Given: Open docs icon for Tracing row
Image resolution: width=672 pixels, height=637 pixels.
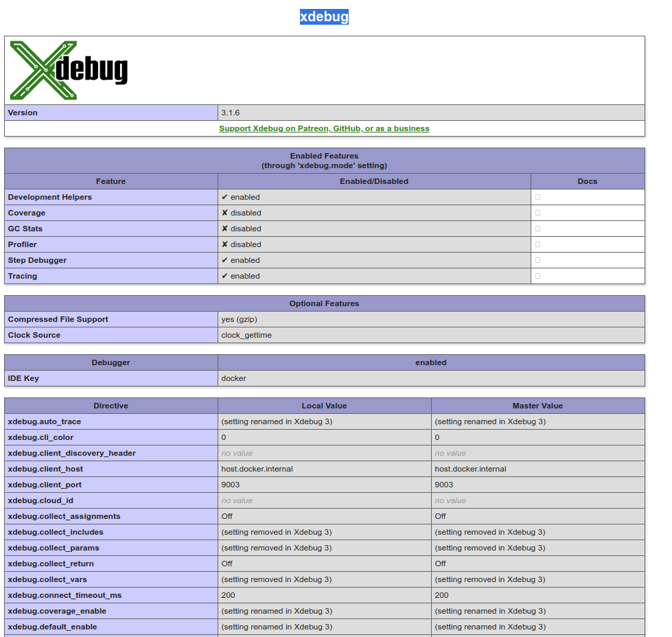Looking at the screenshot, I should click(537, 276).
